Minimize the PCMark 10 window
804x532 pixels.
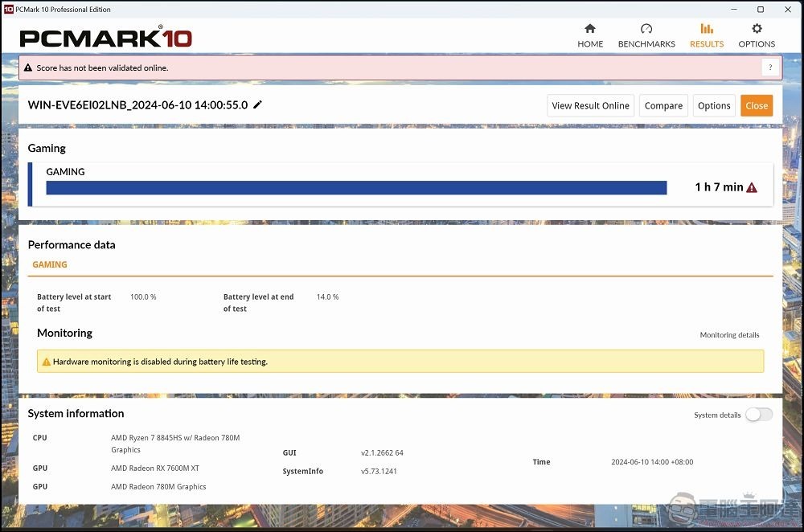734,9
